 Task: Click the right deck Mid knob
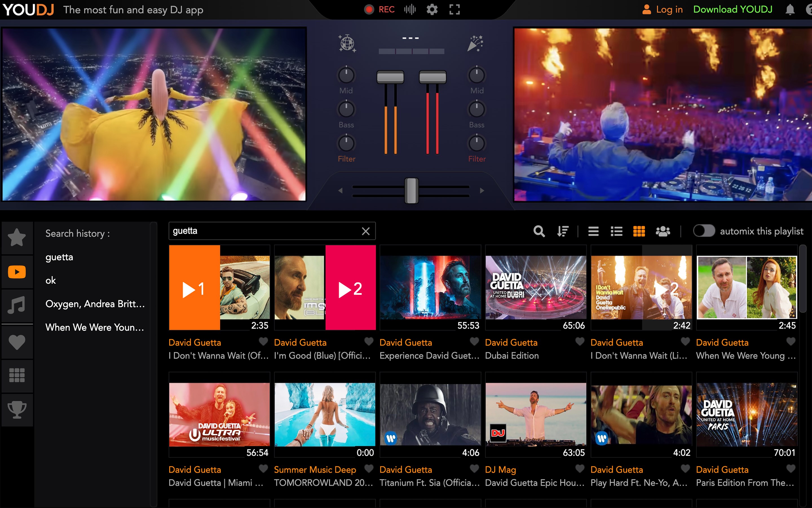[476, 75]
